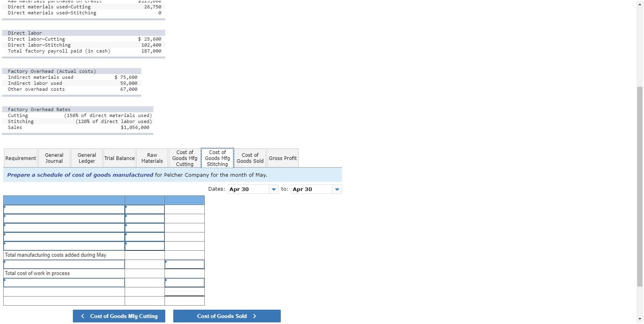Expand the Dates to dropdown arrow

click(x=337, y=189)
